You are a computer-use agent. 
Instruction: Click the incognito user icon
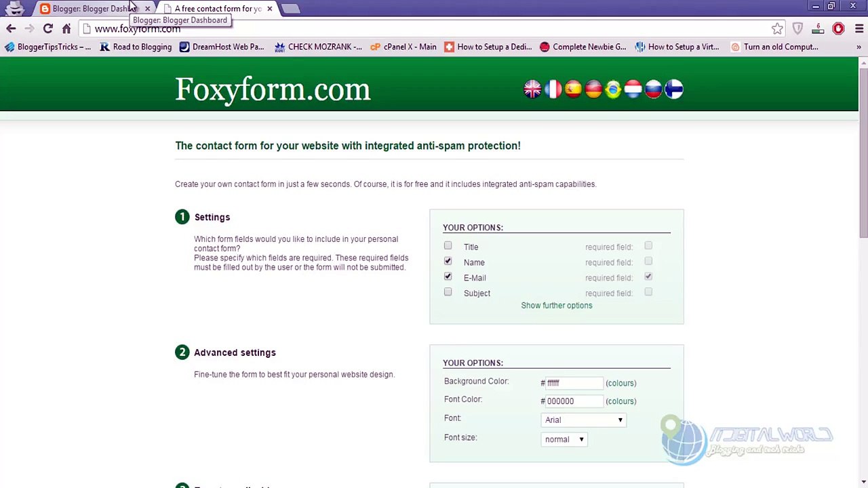click(x=15, y=8)
